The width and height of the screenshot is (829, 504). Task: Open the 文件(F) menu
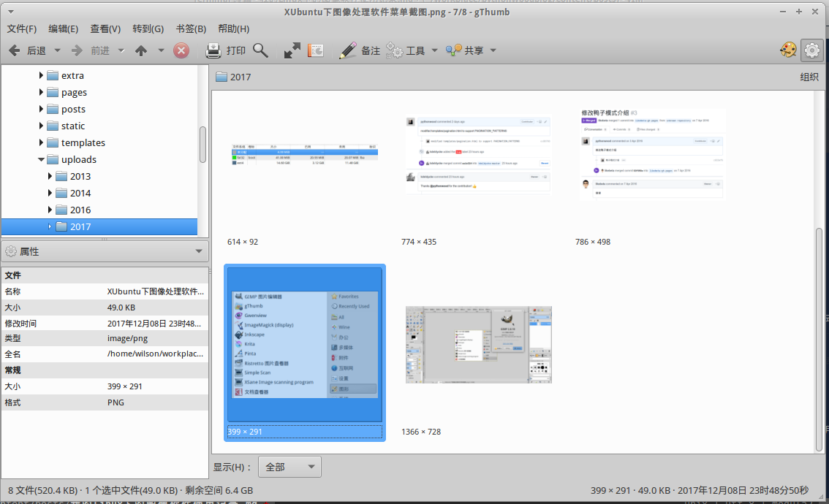(x=22, y=28)
